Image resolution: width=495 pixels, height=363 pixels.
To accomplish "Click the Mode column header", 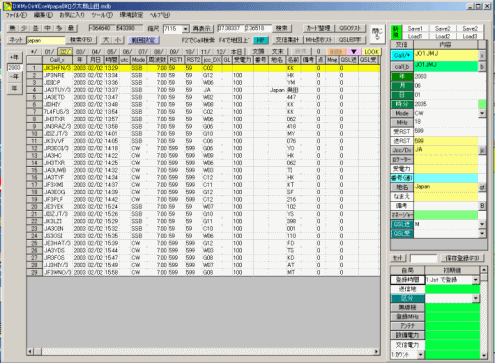I will click(x=138, y=60).
